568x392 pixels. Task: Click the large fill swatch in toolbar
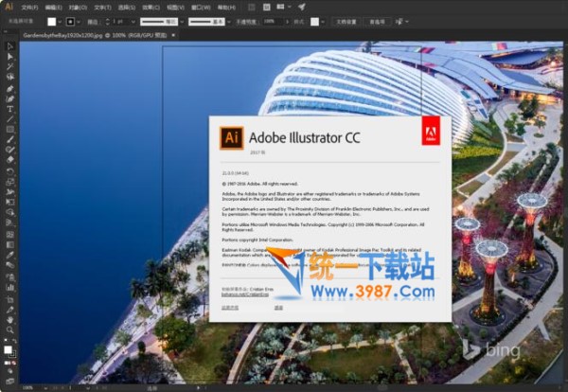8,349
